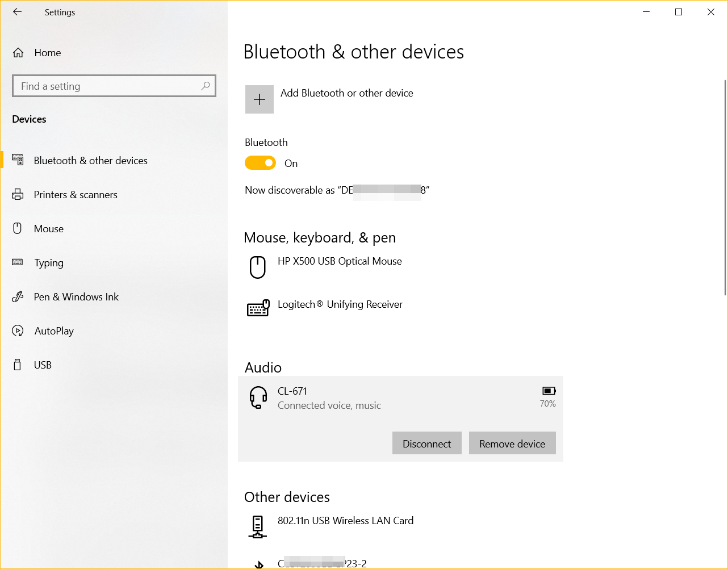Disconnect the CL-671 headset
The height and width of the screenshot is (569, 728).
[x=426, y=443]
